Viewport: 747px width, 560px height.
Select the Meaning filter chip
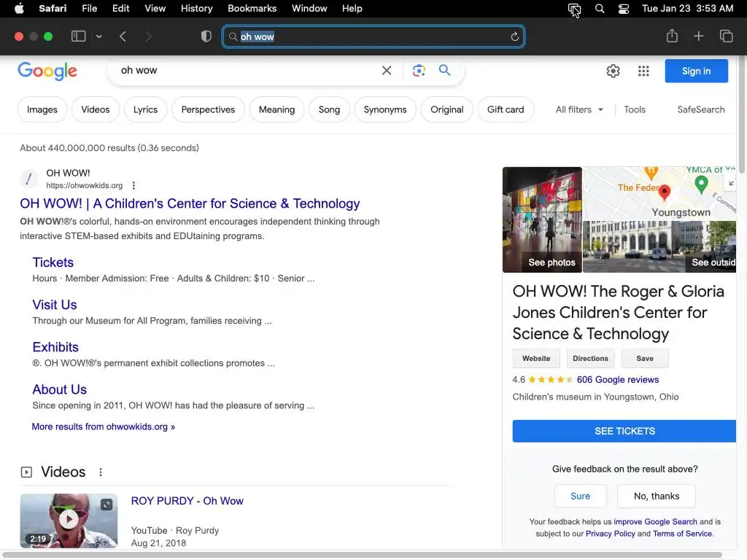point(276,109)
